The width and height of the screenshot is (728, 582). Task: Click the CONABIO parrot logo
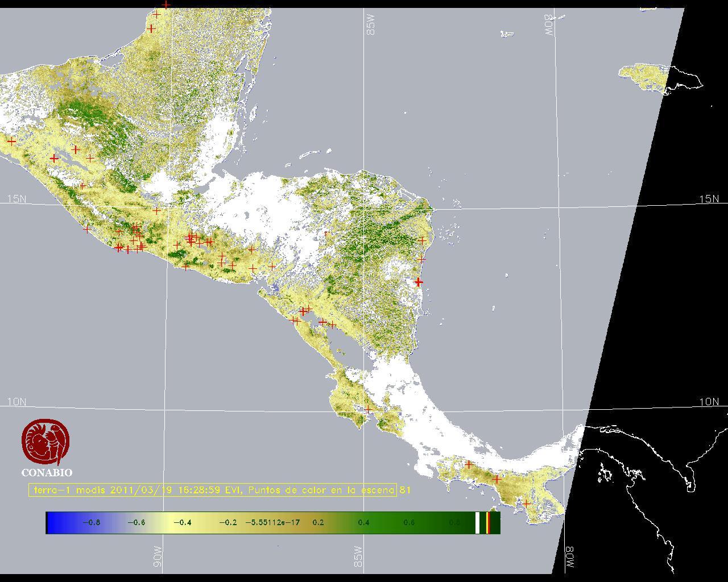tap(46, 442)
